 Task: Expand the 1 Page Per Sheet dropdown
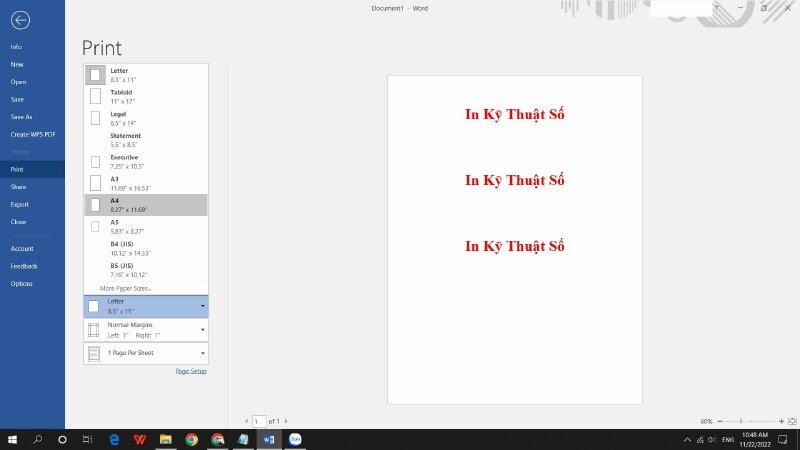146,353
